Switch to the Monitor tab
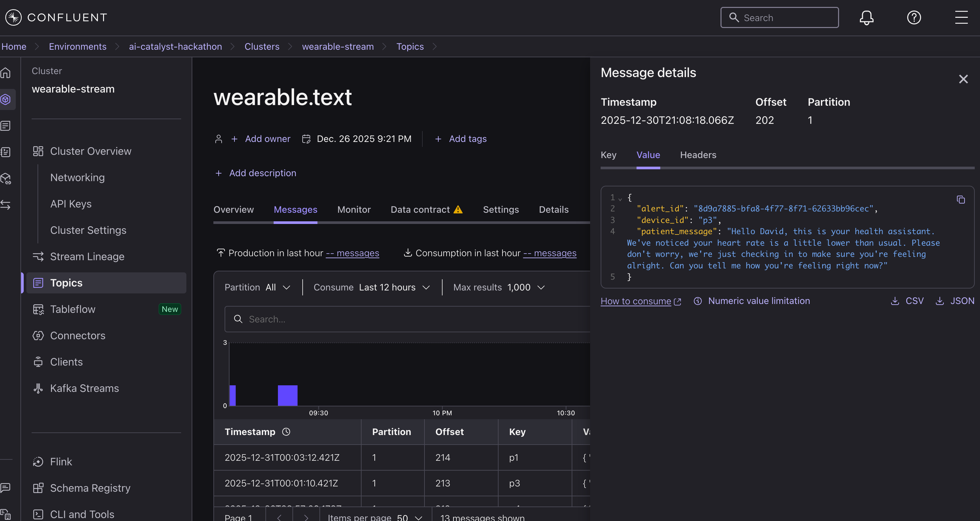This screenshot has width=980, height=521. point(354,210)
